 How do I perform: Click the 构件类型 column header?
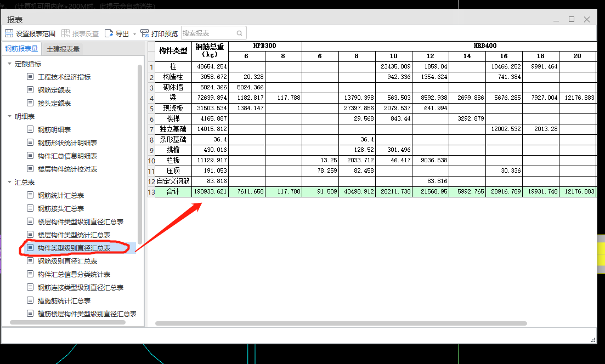(173, 51)
